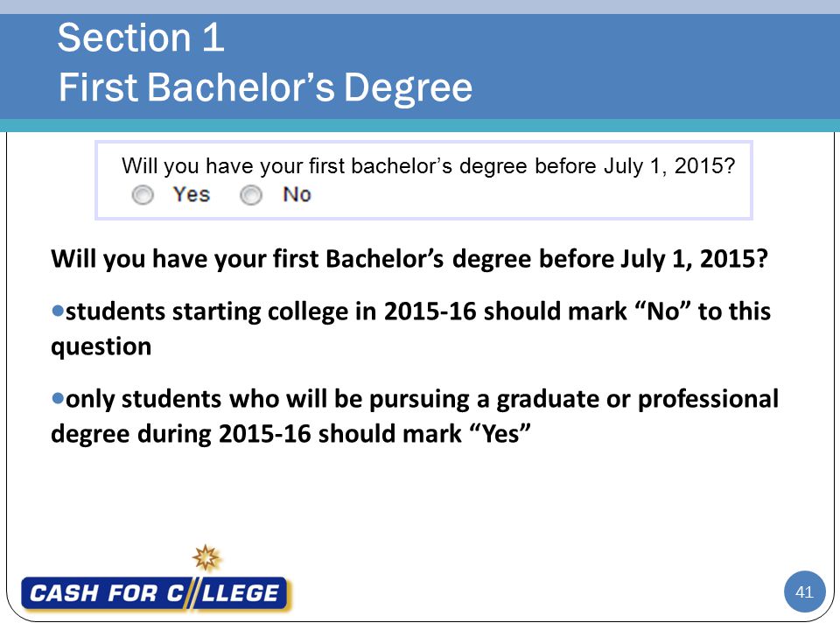Click the slide number 41 badge

(804, 592)
